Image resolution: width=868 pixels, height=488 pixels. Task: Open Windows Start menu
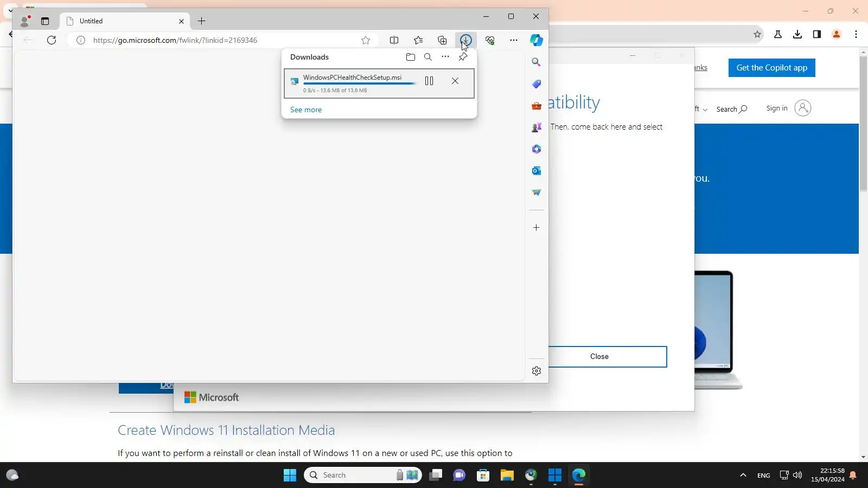(290, 475)
